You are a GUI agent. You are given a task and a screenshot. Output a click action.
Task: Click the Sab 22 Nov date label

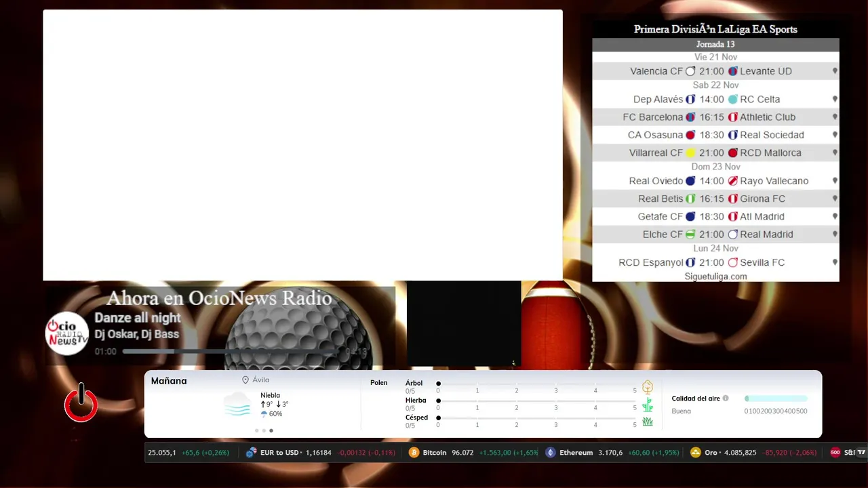(715, 85)
